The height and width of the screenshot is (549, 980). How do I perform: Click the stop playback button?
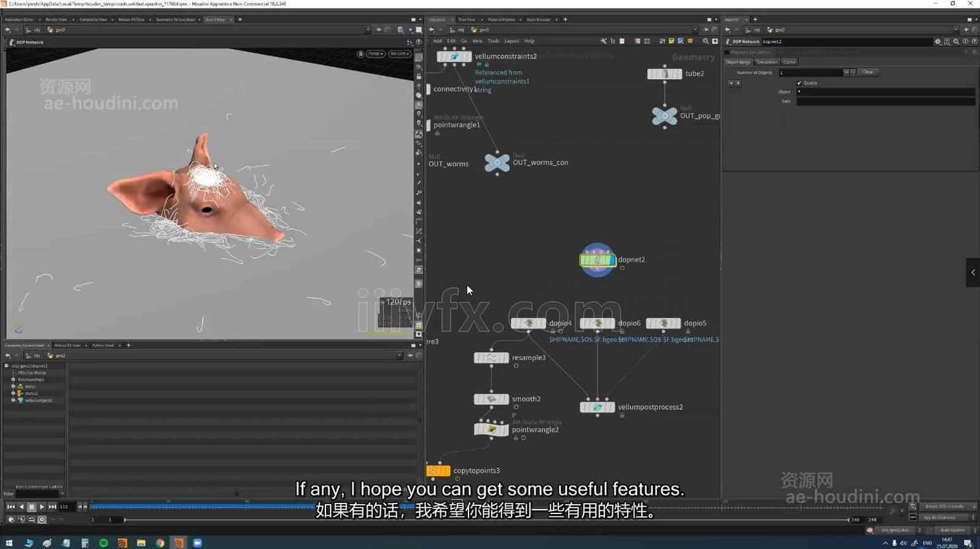coord(31,507)
